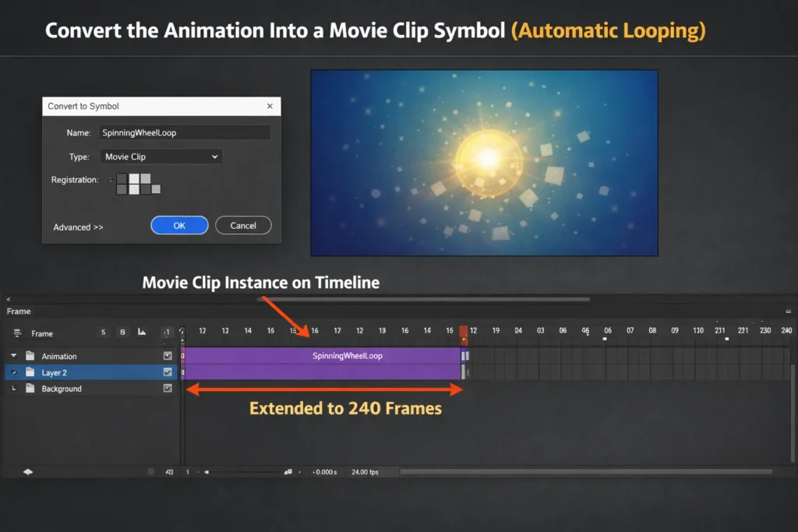Viewport: 798px width, 532px height.
Task: Open the timeline panel menu at right edge
Action: coord(788,312)
